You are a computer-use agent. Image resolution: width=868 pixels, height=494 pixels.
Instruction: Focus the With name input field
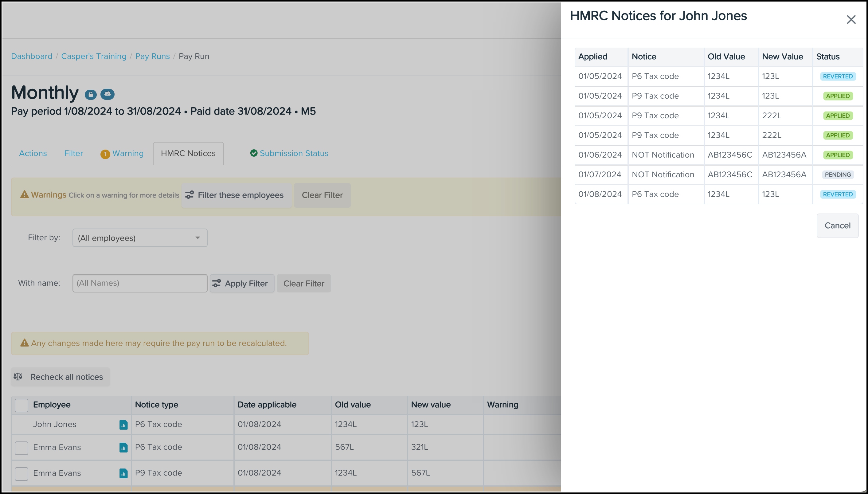click(140, 283)
